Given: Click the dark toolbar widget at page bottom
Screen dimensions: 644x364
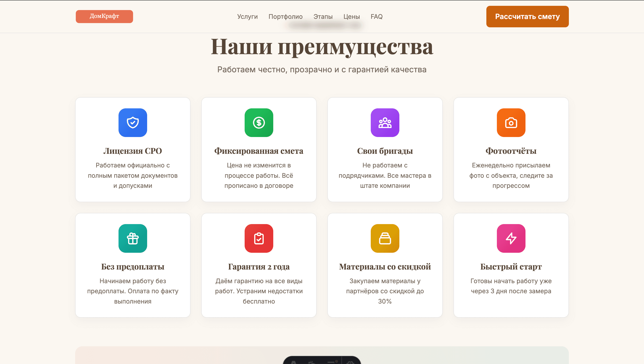Looking at the screenshot, I should pos(322,360).
